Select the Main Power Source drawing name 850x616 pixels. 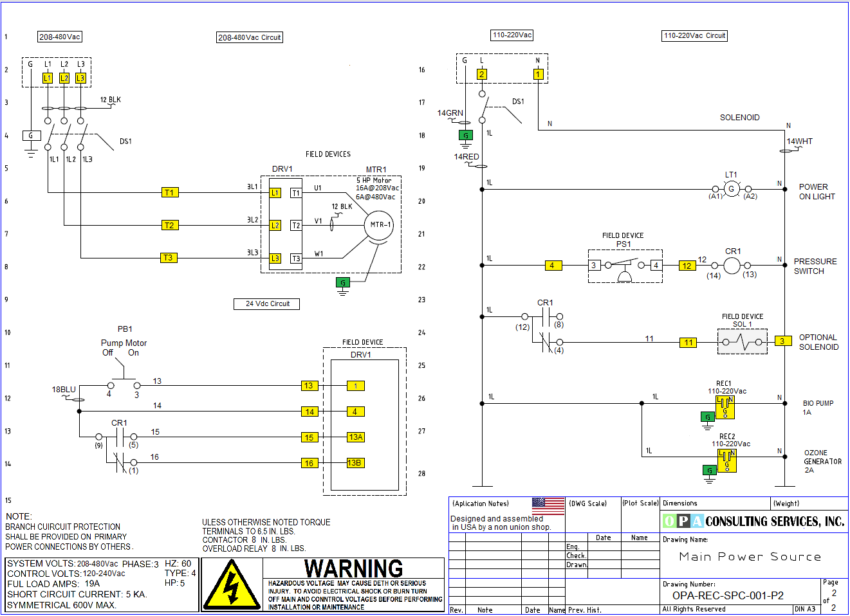(750, 557)
